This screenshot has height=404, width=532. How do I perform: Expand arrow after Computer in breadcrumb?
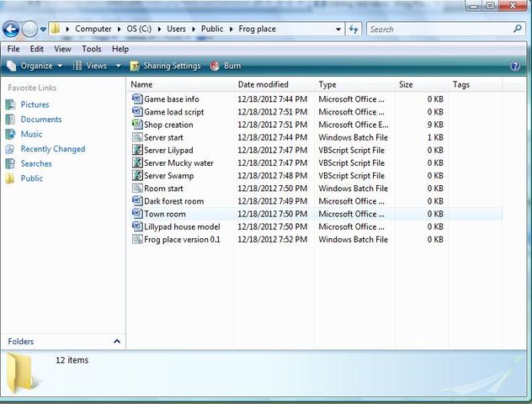click(x=119, y=29)
